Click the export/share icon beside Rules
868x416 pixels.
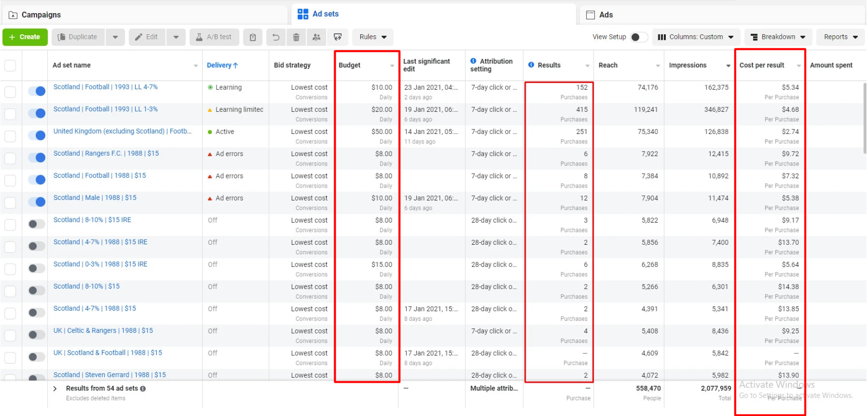click(x=338, y=37)
